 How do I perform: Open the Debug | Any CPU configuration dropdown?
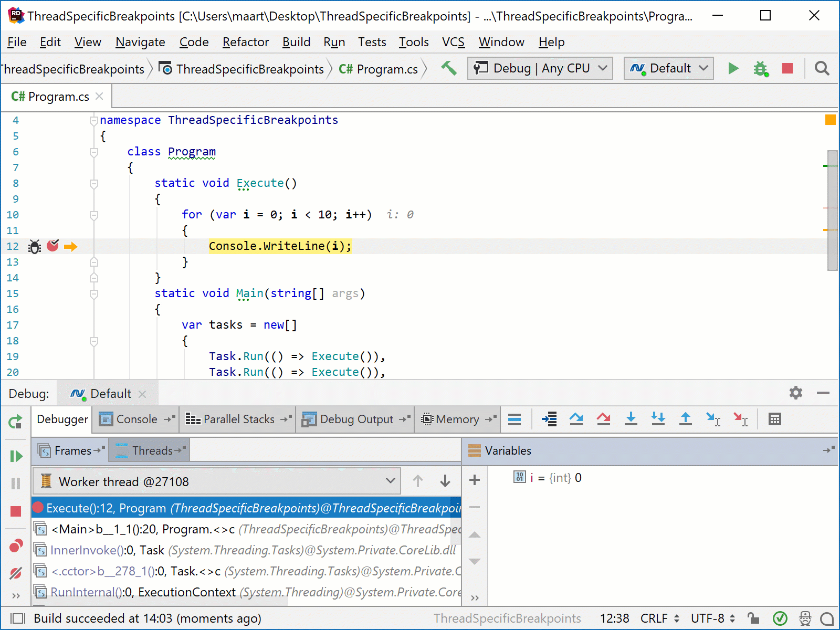pyautogui.click(x=540, y=68)
